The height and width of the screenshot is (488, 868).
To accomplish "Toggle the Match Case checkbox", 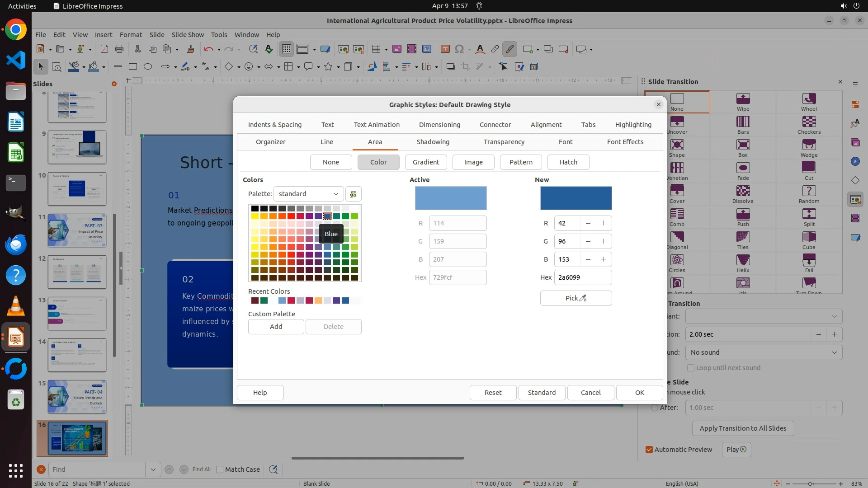I will [220, 469].
